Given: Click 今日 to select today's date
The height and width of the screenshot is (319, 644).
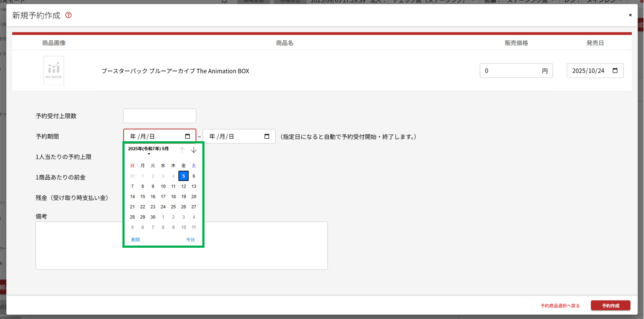Looking at the screenshot, I should point(190,240).
